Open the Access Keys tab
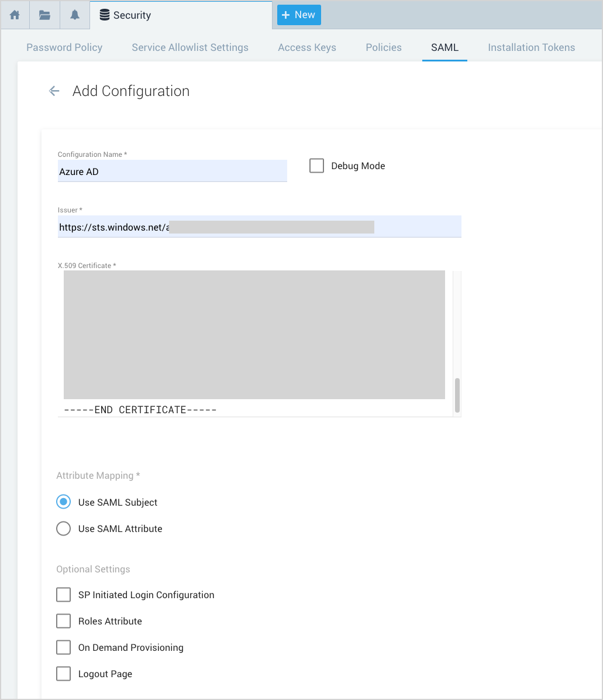 pyautogui.click(x=306, y=47)
